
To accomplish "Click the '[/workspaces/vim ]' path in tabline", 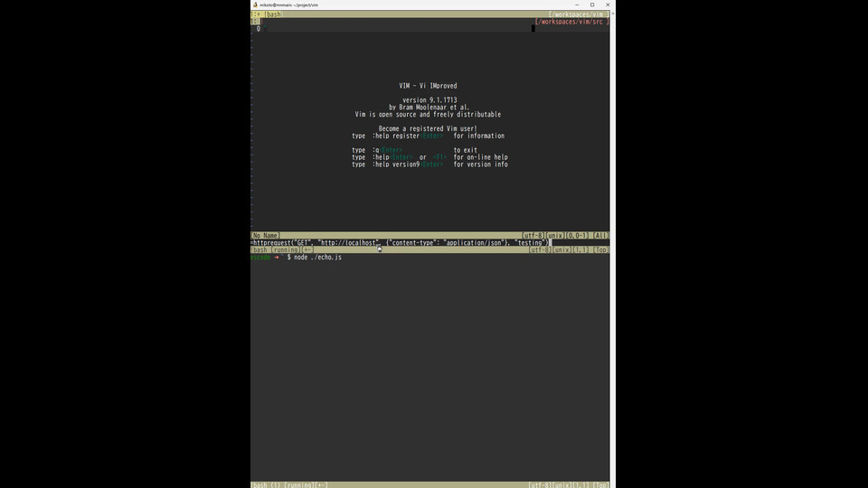I will pos(579,14).
